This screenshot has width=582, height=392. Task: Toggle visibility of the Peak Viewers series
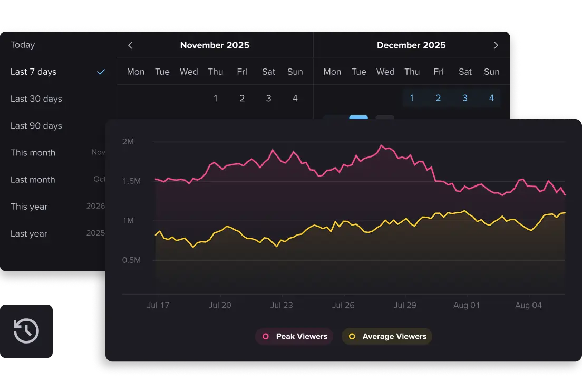pyautogui.click(x=294, y=336)
